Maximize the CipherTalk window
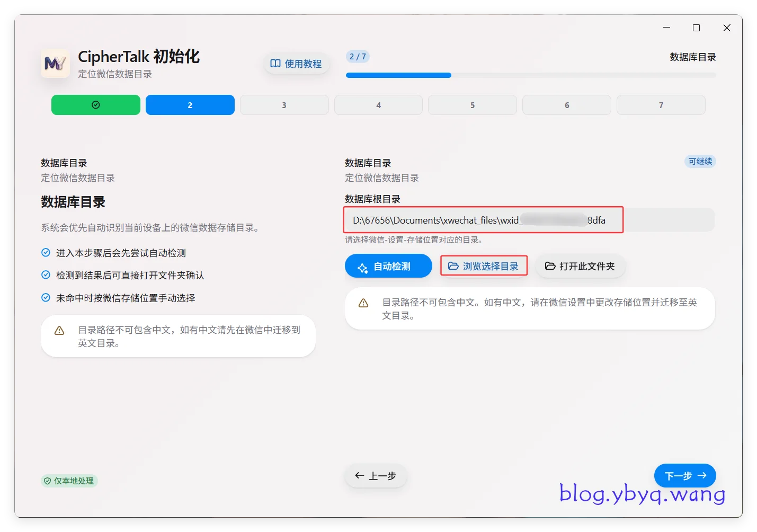 tap(697, 28)
